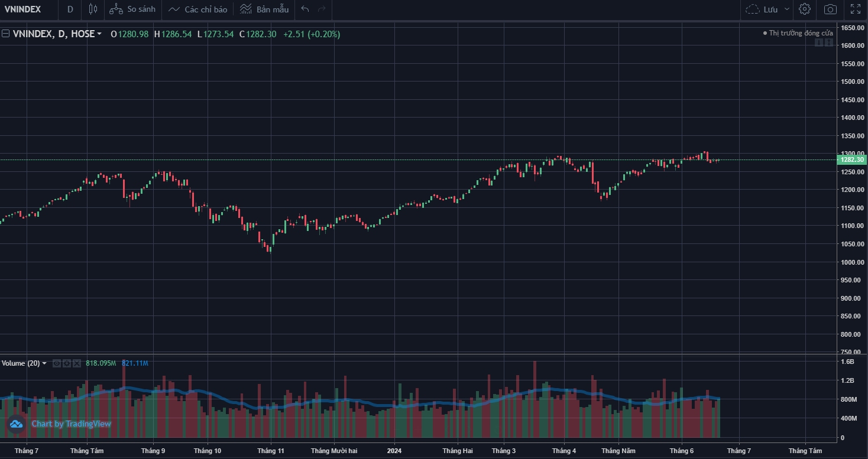Expand the Volume (20) indicator dropdown arrow
The height and width of the screenshot is (459, 868).
[x=44, y=363]
